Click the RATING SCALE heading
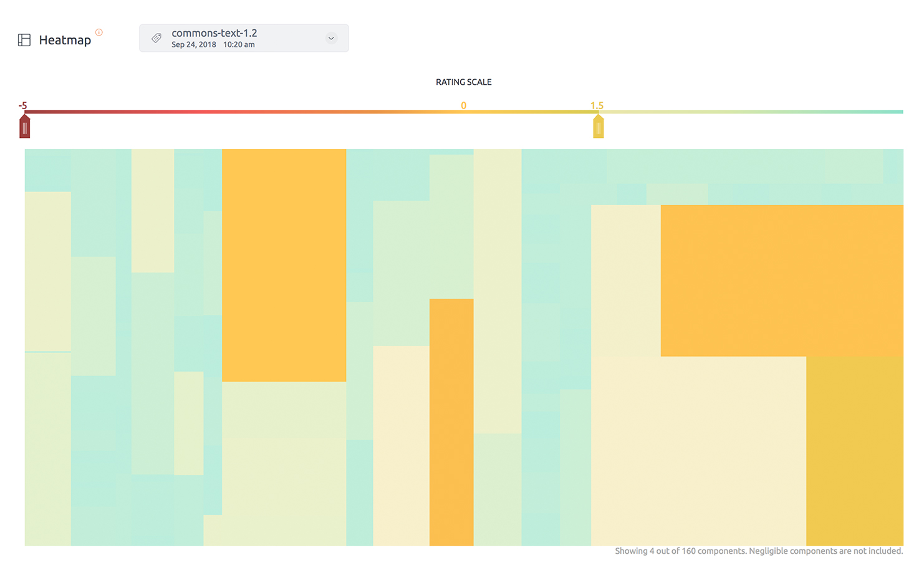The height and width of the screenshot is (575, 924). 463,82
